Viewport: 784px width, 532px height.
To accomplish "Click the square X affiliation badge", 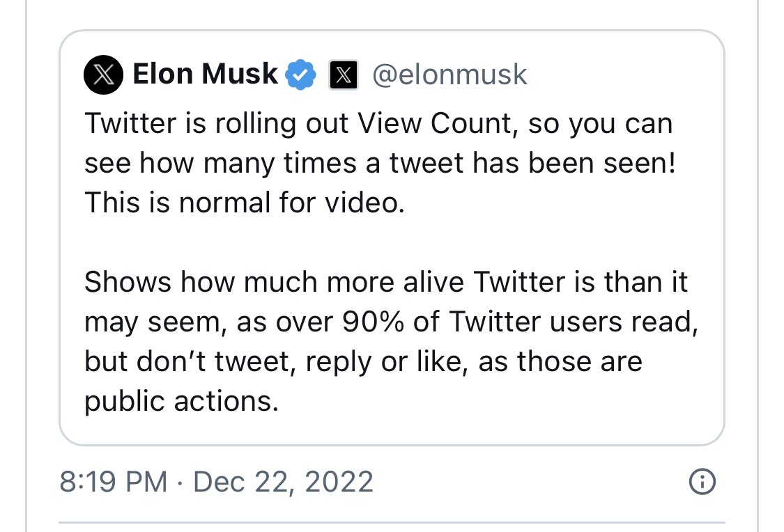I will coord(343,75).
